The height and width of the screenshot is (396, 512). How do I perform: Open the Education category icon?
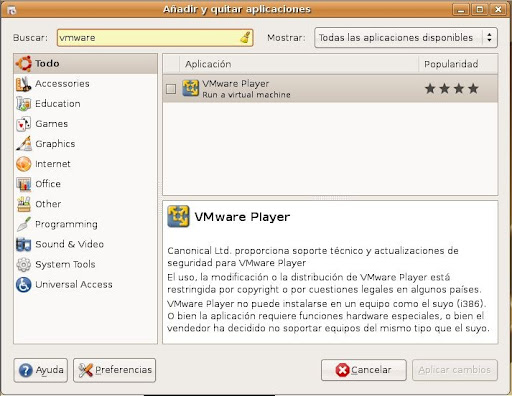(23, 104)
